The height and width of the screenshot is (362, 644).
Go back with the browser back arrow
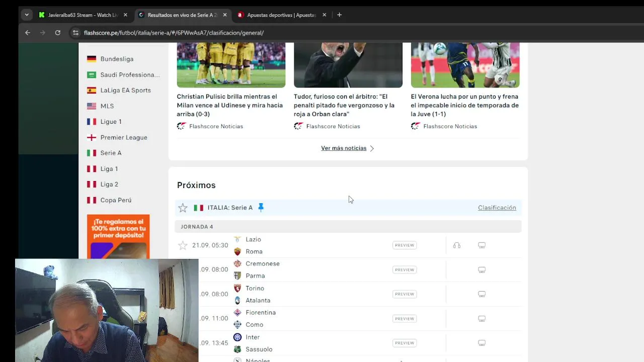click(28, 33)
